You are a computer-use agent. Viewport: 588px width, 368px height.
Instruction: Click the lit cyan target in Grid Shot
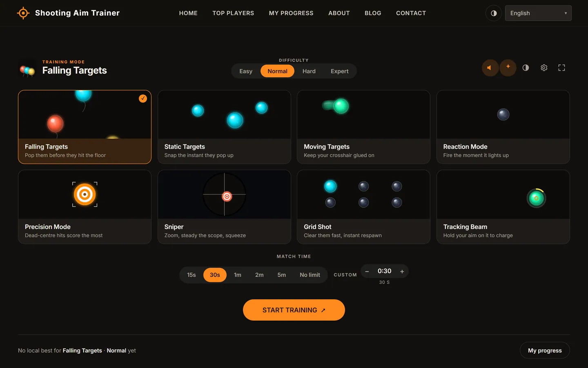pyautogui.click(x=330, y=186)
